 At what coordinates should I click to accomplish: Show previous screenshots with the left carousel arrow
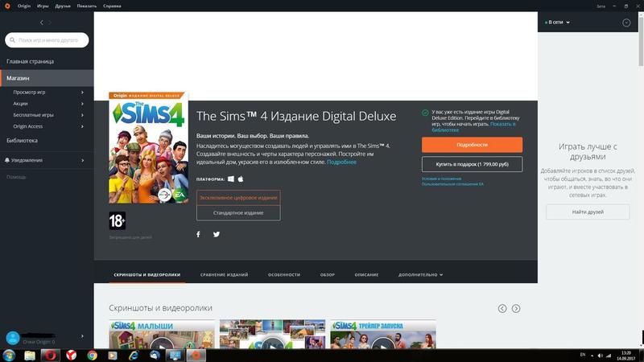point(502,308)
